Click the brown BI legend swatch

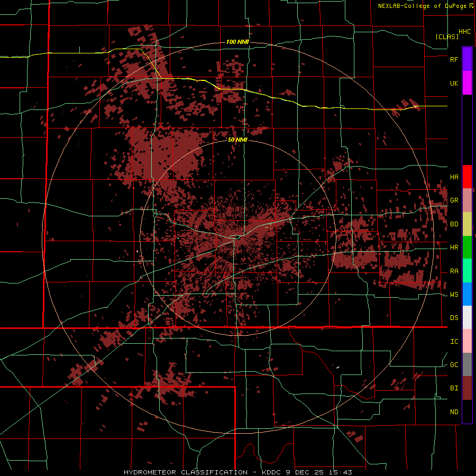point(467,388)
